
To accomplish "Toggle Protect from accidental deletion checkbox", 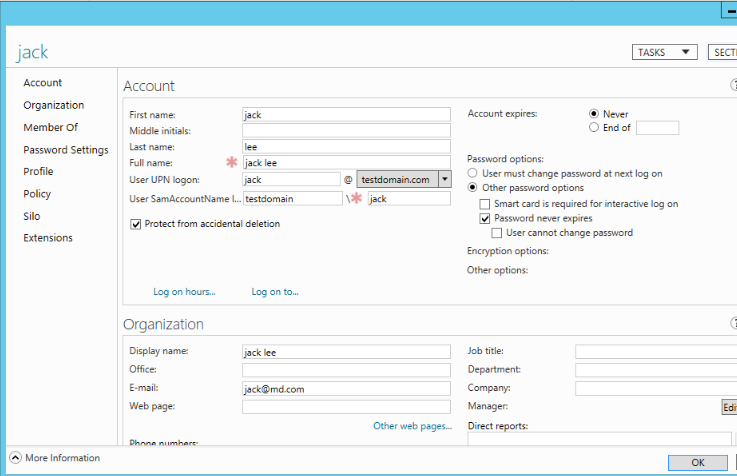I will [136, 224].
